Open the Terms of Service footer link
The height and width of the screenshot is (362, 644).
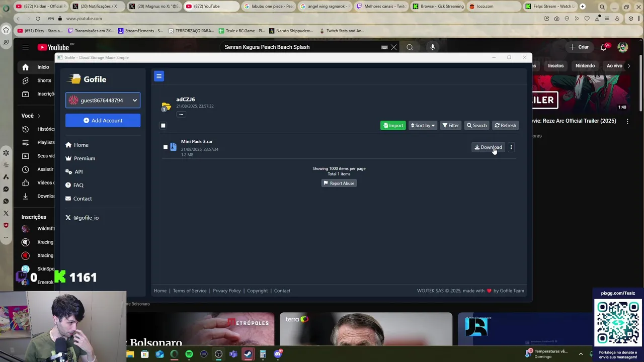tap(190, 291)
